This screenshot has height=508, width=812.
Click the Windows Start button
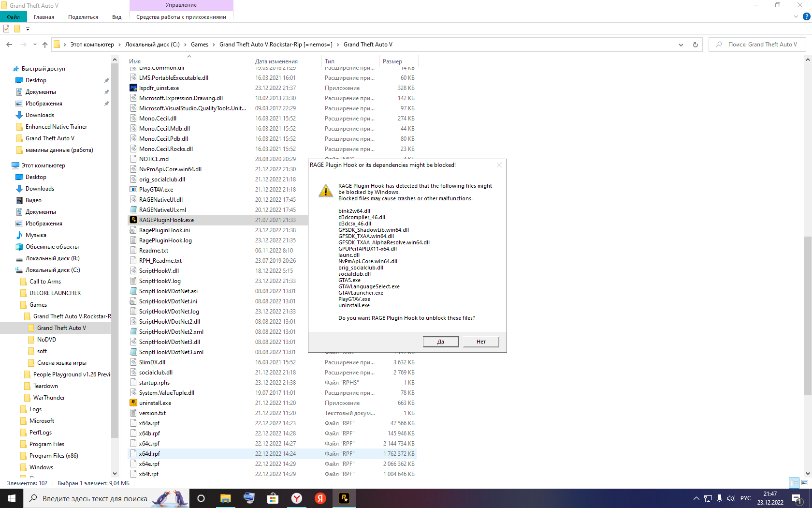click(12, 498)
